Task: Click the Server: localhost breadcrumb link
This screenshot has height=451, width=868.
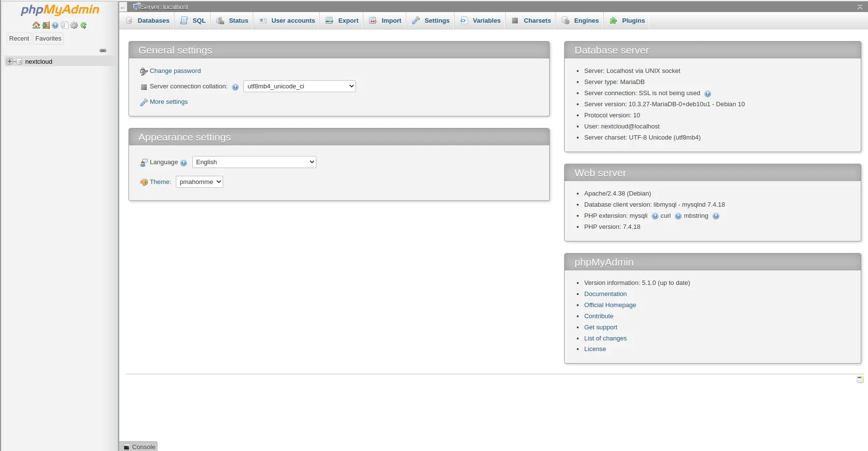Action: [165, 7]
